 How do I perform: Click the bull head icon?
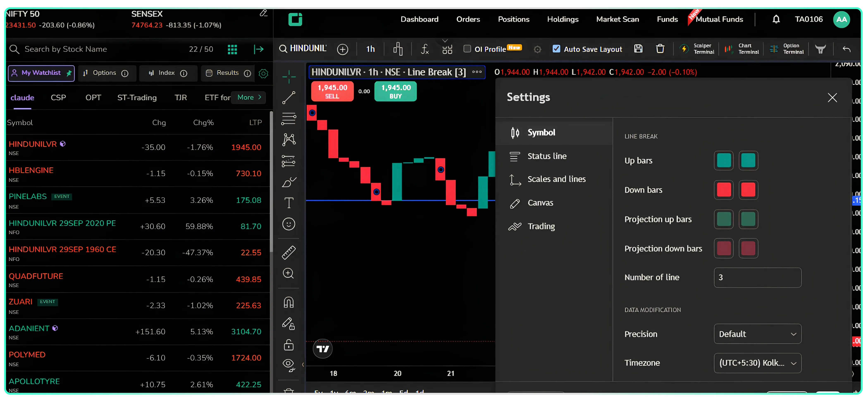coord(820,49)
